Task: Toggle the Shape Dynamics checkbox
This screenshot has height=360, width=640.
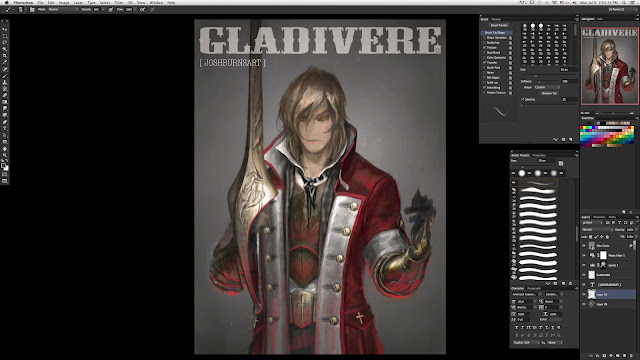Action: [484, 38]
